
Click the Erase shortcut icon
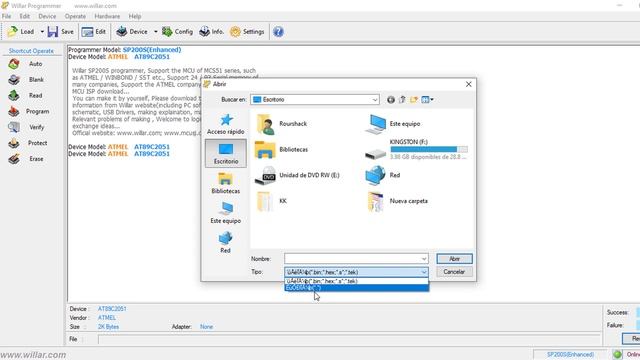(13, 159)
